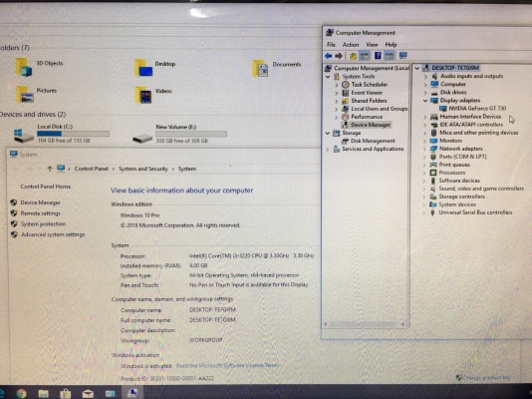This screenshot has height=399, width=532.
Task: Select the NVIDIA GeForce GT 730 adapter icon
Action: [x=442, y=109]
